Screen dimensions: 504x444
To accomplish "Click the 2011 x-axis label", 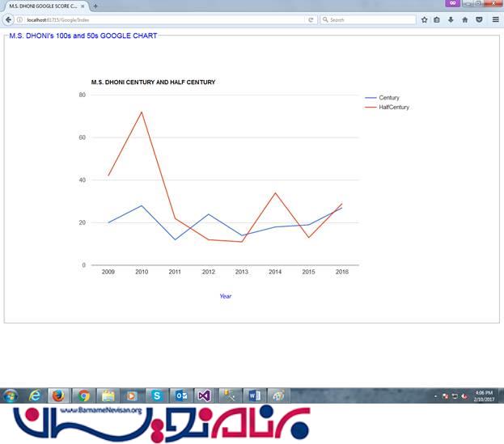I will click(175, 272).
